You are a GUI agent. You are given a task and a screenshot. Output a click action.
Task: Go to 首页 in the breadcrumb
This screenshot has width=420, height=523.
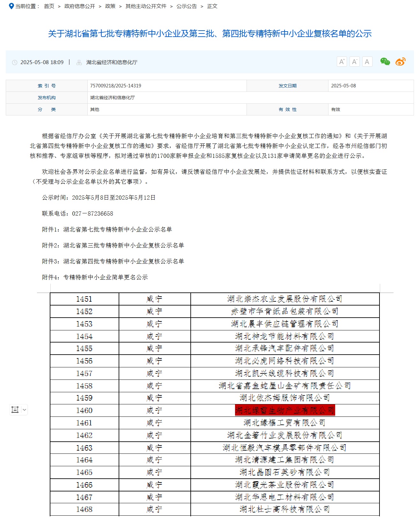click(x=49, y=6)
